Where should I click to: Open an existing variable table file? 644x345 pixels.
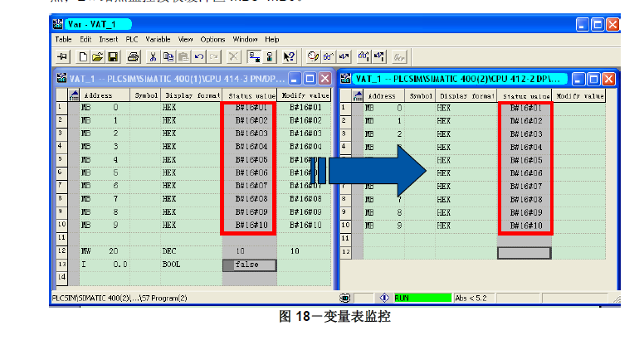[97, 56]
